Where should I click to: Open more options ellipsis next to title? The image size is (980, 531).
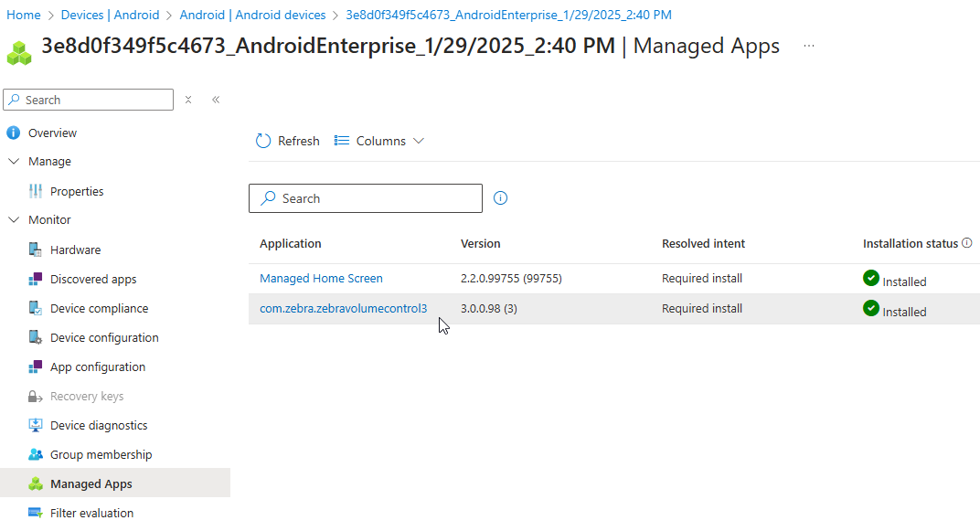coord(809,46)
